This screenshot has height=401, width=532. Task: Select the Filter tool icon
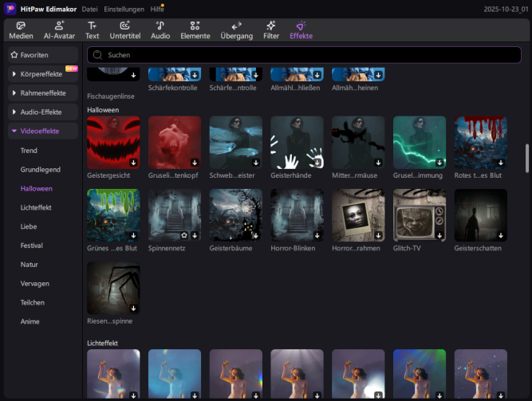coord(271,26)
